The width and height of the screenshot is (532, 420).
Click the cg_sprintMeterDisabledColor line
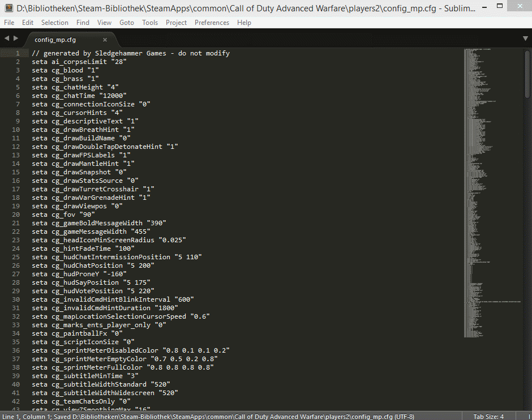131,350
